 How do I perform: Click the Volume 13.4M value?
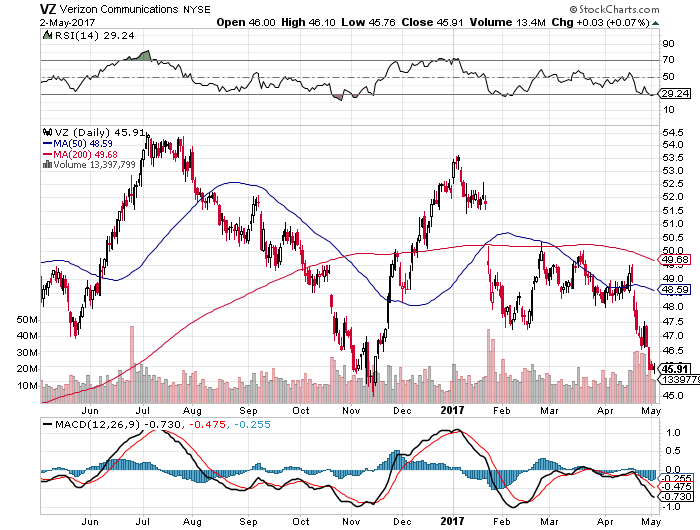tap(508, 22)
